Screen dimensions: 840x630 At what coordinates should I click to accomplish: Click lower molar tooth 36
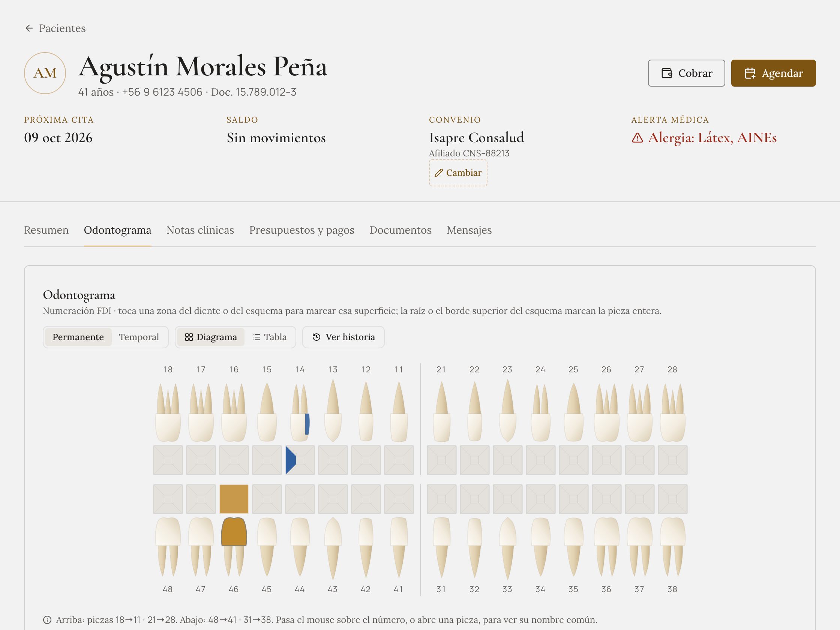(606, 547)
